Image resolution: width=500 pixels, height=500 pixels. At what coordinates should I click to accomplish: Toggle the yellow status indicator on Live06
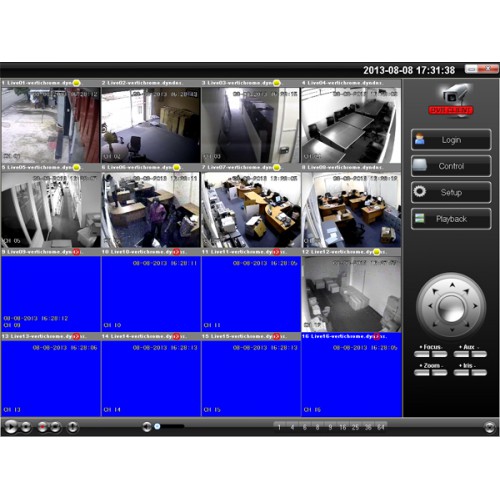click(x=176, y=167)
